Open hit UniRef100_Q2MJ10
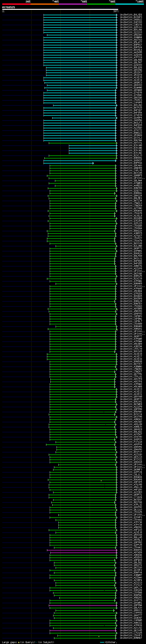Image resolution: width=146 pixels, height=644 pixels. tap(131, 27)
